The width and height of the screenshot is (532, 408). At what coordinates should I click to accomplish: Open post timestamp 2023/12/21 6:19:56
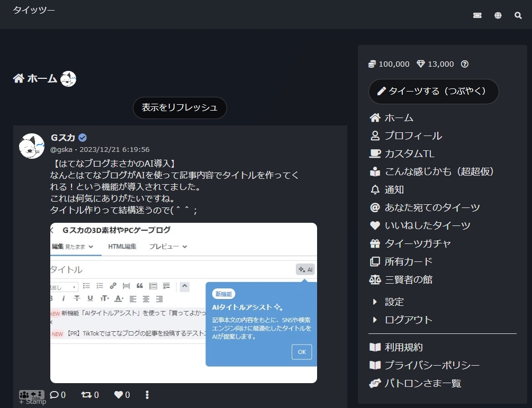click(x=114, y=150)
